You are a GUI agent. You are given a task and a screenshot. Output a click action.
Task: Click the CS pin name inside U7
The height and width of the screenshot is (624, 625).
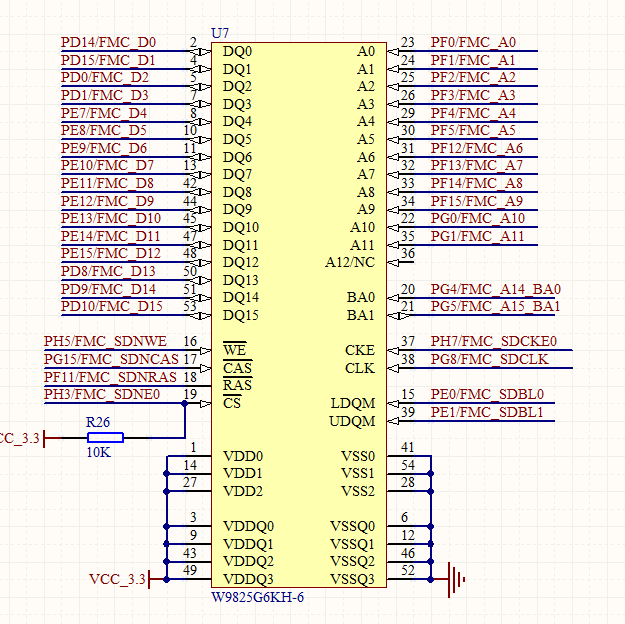(x=232, y=404)
